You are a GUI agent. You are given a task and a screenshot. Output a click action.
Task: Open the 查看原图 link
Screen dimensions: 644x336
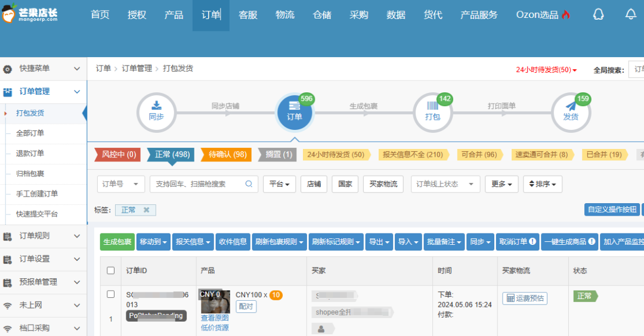click(x=215, y=318)
